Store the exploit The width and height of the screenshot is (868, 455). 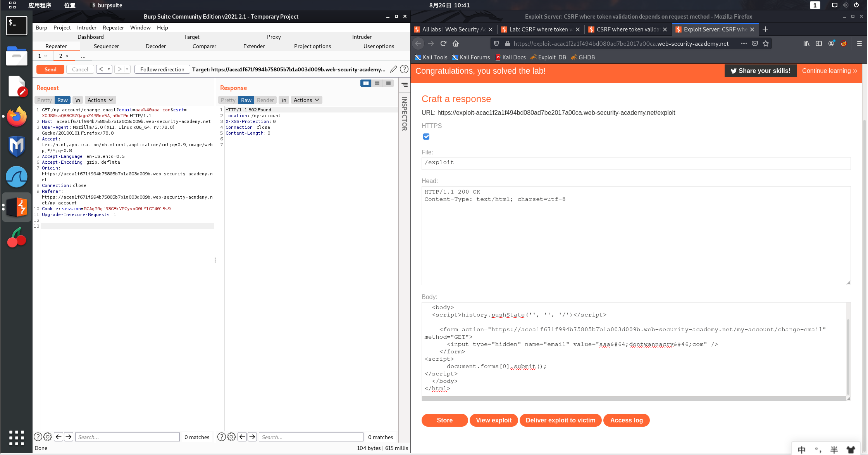444,420
